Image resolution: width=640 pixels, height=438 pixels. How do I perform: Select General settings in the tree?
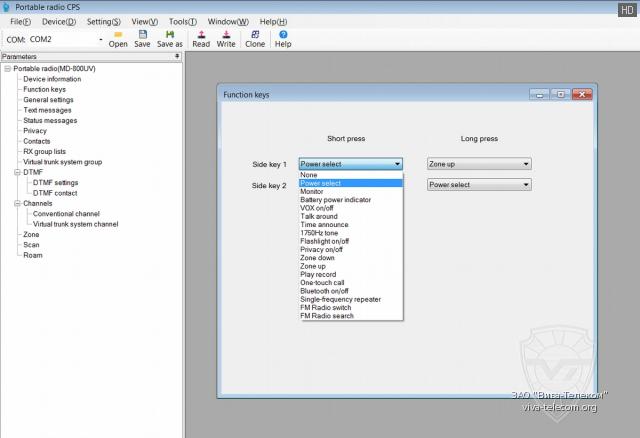48,100
